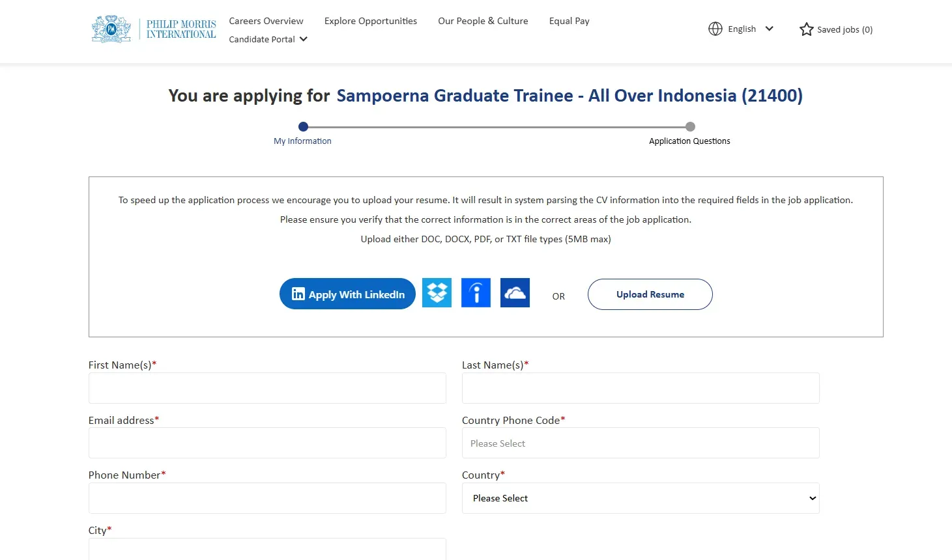This screenshot has height=560, width=952.
Task: Click the Apply With LinkedIn button
Action: coord(347,294)
